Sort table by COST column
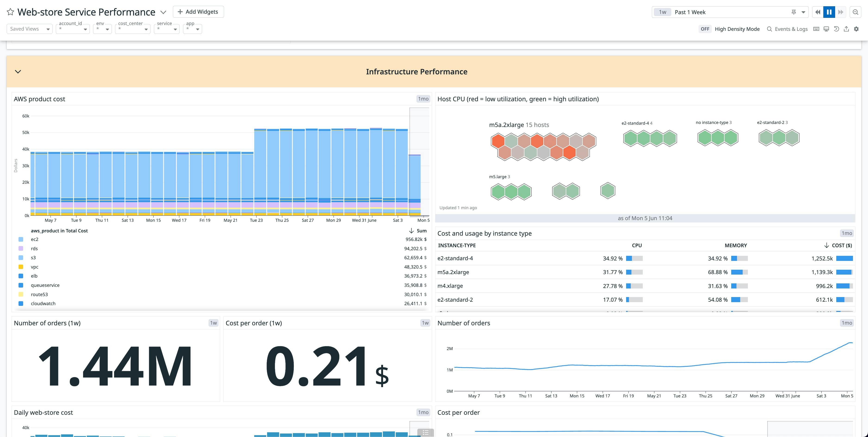The height and width of the screenshot is (437, 868). tap(838, 245)
